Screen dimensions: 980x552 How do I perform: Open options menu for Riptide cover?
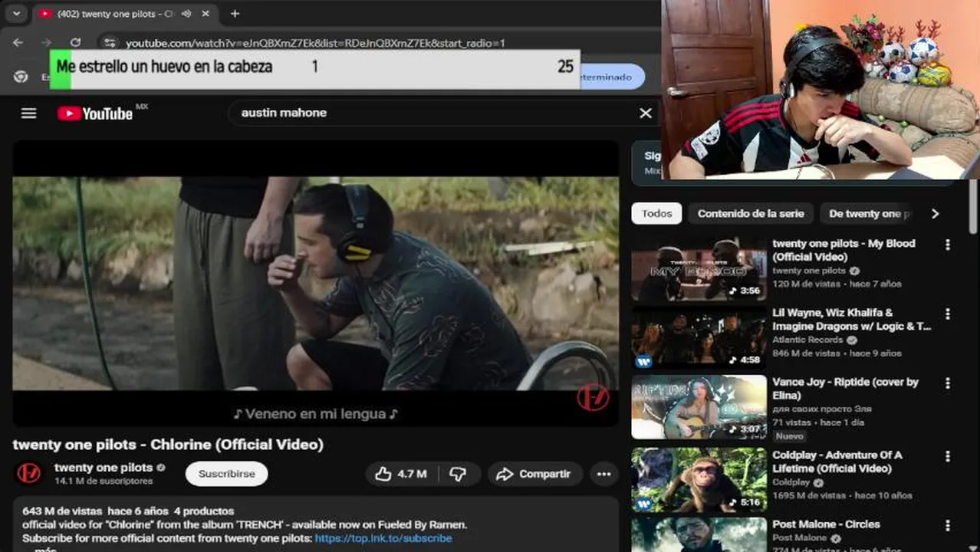coord(948,383)
